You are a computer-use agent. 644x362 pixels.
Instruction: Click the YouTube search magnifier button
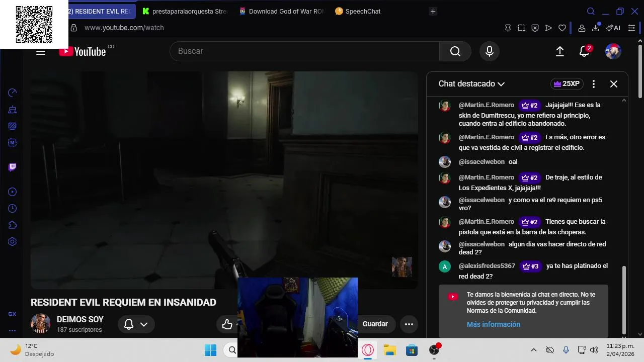tap(455, 51)
